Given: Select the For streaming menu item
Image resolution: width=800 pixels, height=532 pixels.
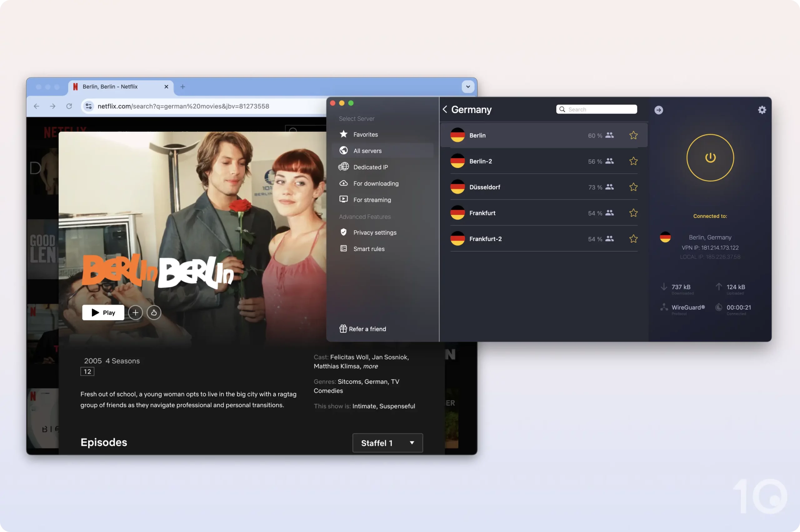Looking at the screenshot, I should pos(372,199).
